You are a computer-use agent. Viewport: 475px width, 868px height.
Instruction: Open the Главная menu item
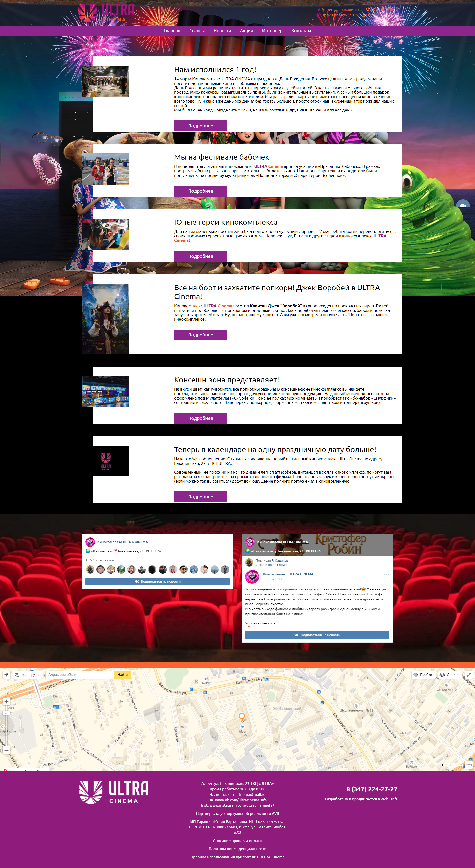172,31
